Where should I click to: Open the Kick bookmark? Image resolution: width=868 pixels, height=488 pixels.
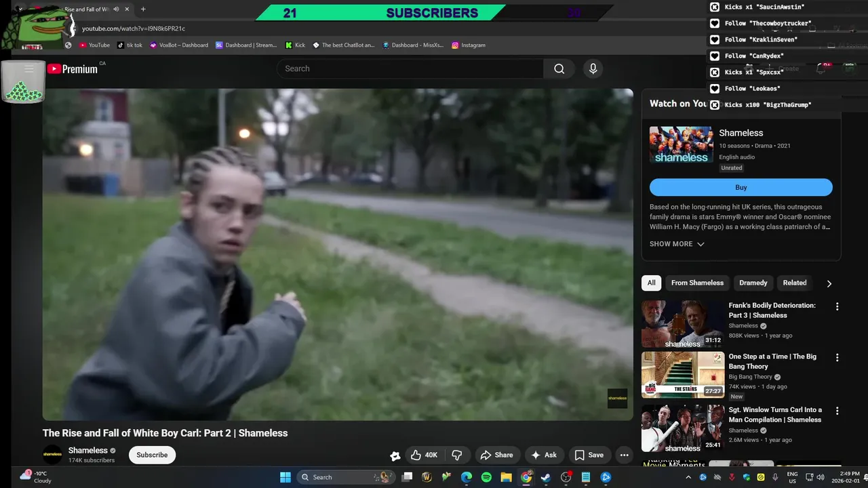point(295,45)
